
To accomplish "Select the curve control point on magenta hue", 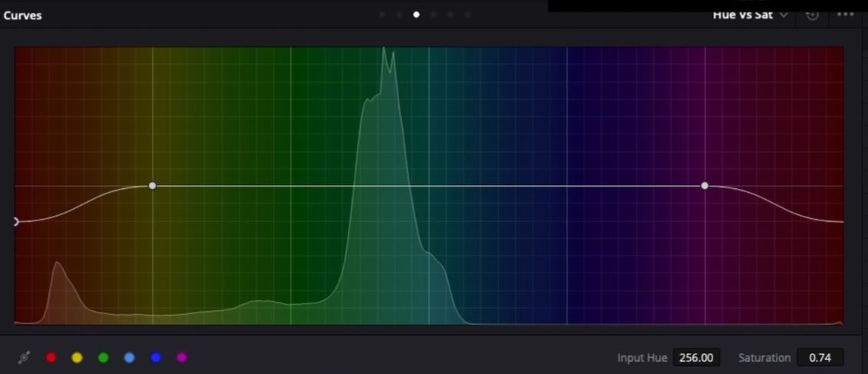I will (x=705, y=186).
